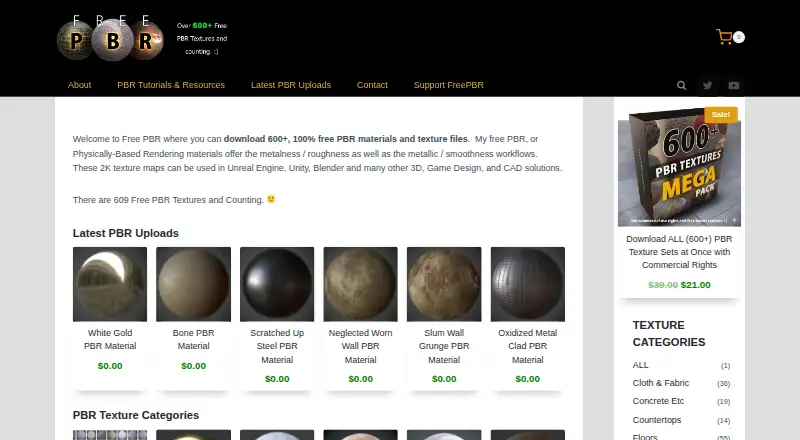Click White Gold's $0.00 price
This screenshot has width=800, height=440.
(x=110, y=365)
